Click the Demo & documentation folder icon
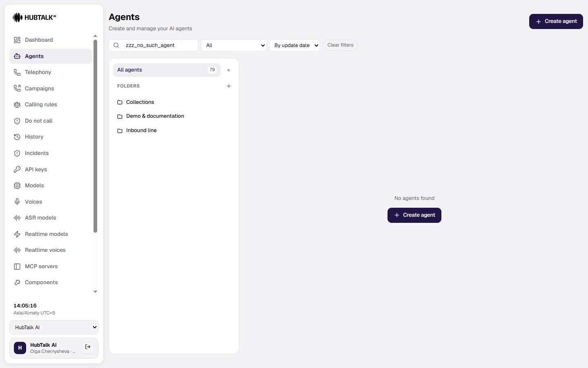Viewport: 588px width, 368px height. point(120,117)
